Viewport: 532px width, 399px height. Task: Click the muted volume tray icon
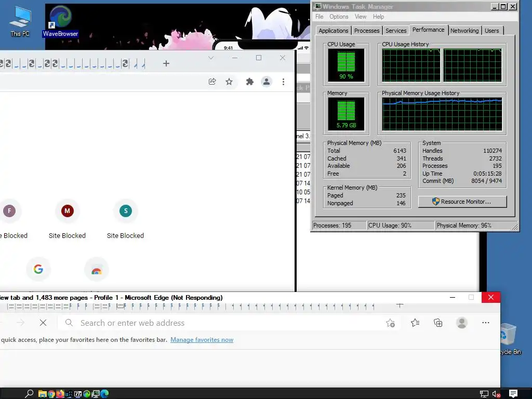click(x=496, y=394)
